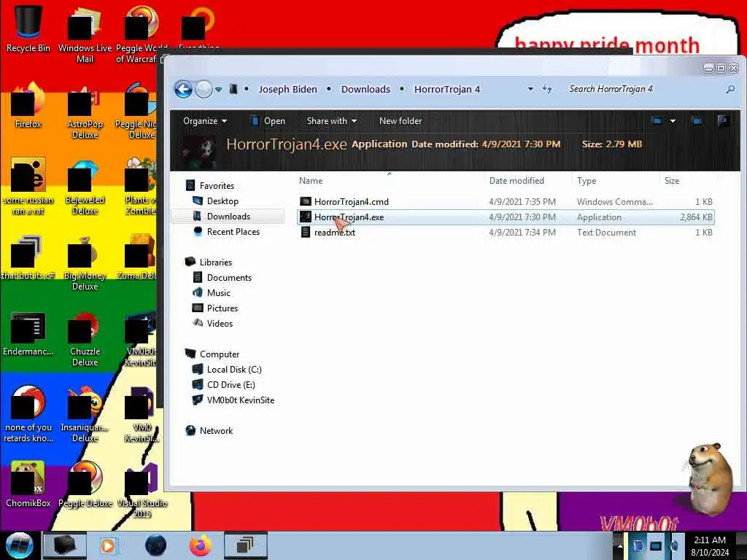Image resolution: width=747 pixels, height=560 pixels.
Task: Select Visual Studio 2015 desktop icon
Action: pyautogui.click(x=142, y=489)
